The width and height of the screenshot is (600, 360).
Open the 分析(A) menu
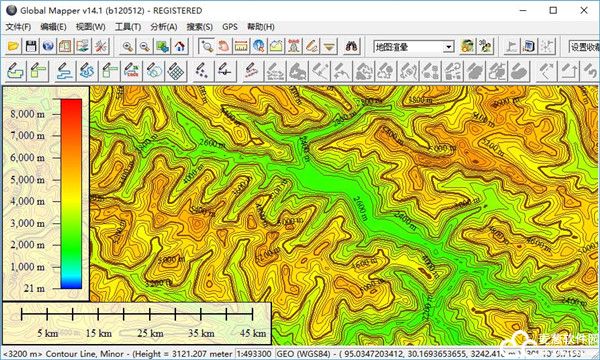163,27
